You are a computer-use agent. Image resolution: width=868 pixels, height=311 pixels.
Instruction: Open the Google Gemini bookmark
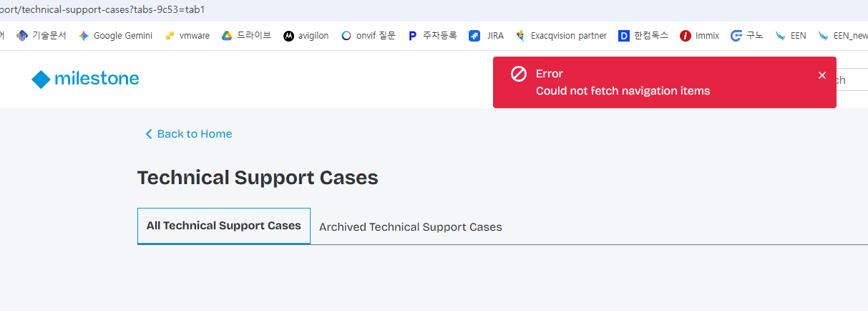tap(115, 36)
